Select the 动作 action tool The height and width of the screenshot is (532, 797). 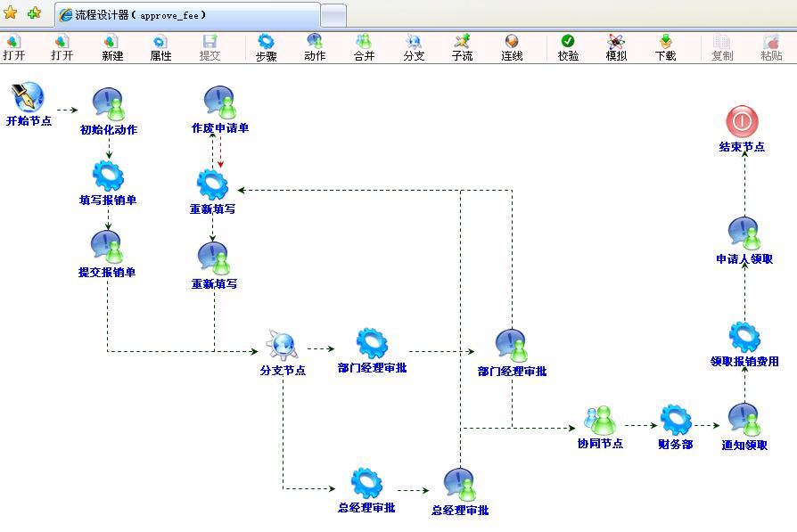pyautogui.click(x=315, y=47)
